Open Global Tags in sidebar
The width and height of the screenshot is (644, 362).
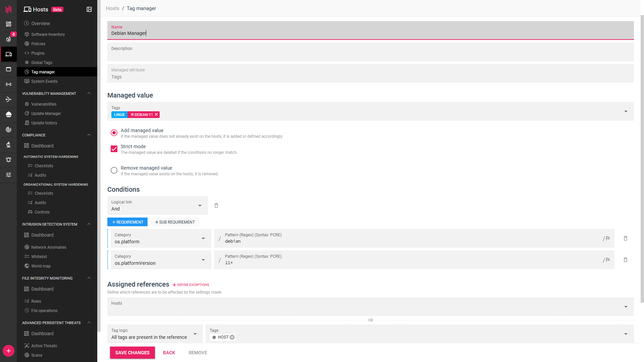pos(42,63)
